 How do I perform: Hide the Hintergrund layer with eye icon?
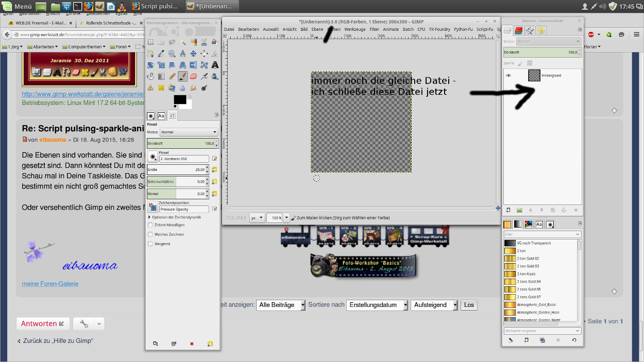click(509, 75)
